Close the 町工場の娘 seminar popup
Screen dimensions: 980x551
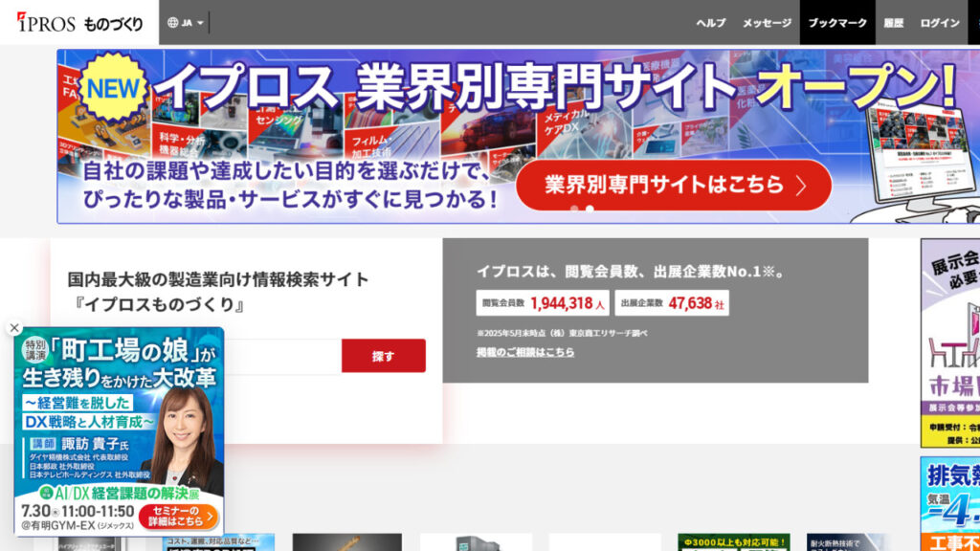pos(14,327)
